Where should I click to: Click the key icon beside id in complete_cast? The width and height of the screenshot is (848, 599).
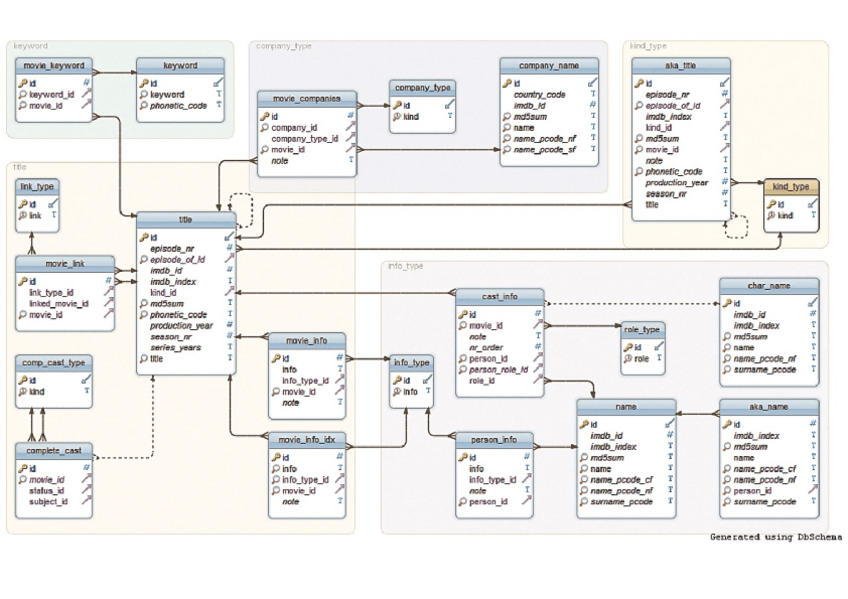tap(22, 468)
